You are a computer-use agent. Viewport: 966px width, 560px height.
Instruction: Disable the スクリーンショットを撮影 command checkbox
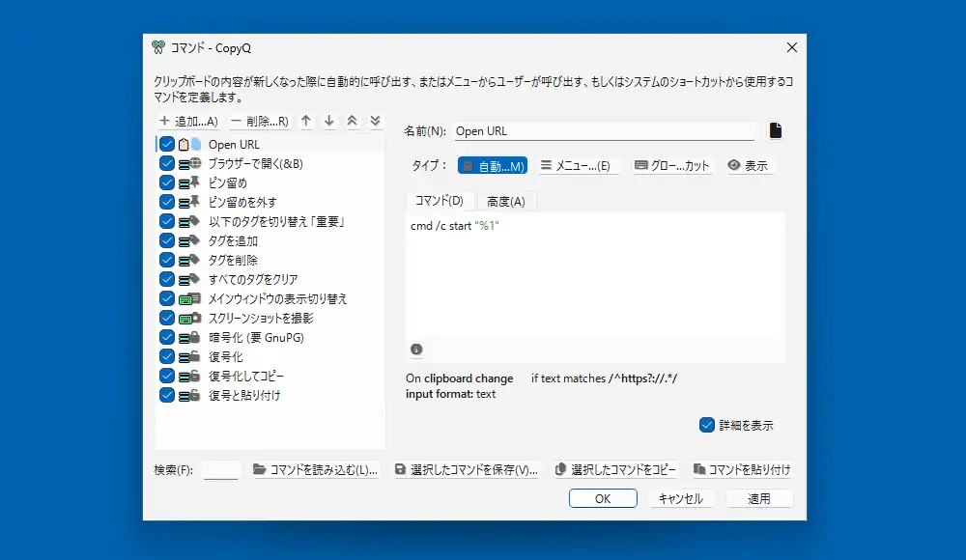click(167, 318)
